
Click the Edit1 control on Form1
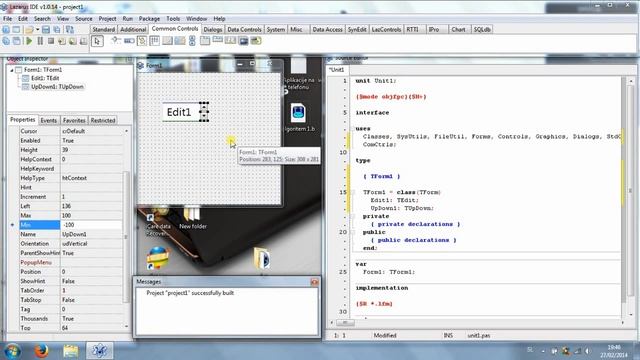180,112
